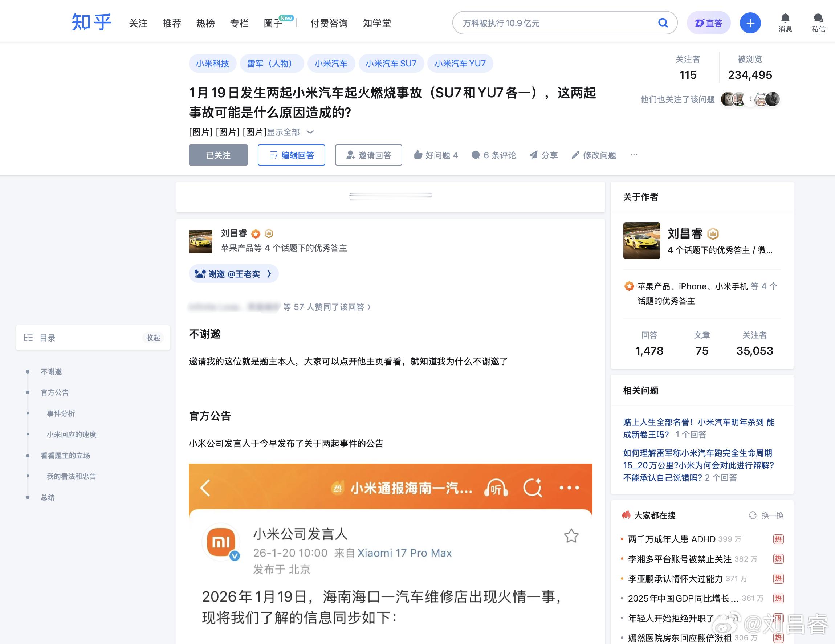Open the 小米汽车 SU7 topic tag
The image size is (835, 644).
[x=391, y=63]
